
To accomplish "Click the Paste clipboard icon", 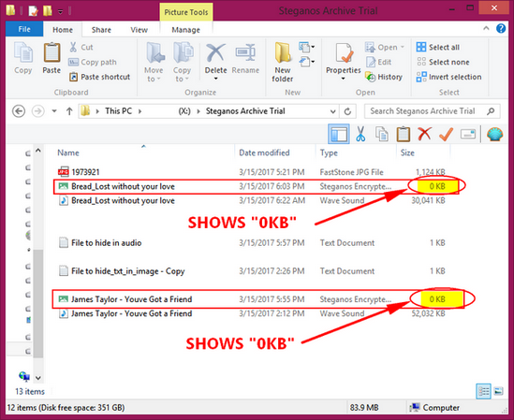I will [51, 52].
